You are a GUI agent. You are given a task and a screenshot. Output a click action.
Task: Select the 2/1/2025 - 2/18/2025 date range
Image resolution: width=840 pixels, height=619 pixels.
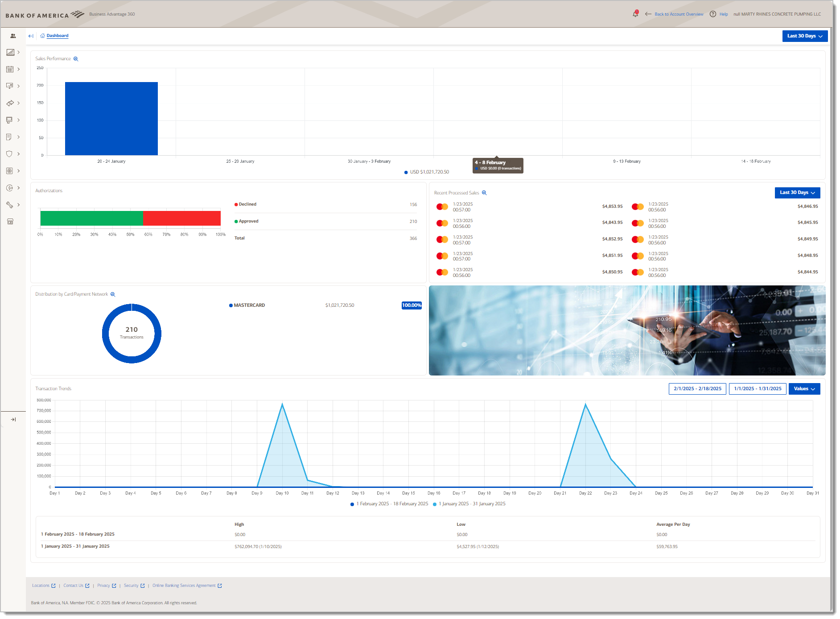pos(697,389)
